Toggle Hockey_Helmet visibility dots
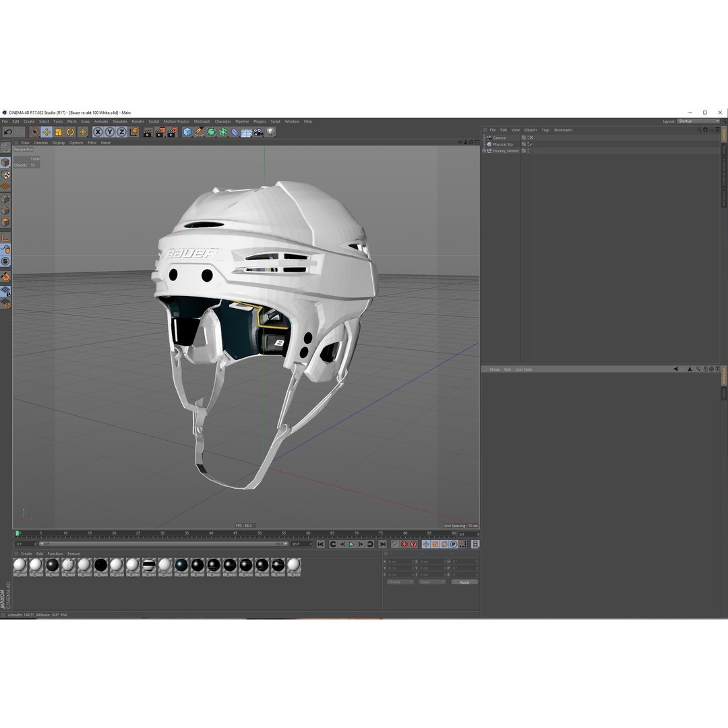Screen dimensions: 728x728 pyautogui.click(x=528, y=151)
